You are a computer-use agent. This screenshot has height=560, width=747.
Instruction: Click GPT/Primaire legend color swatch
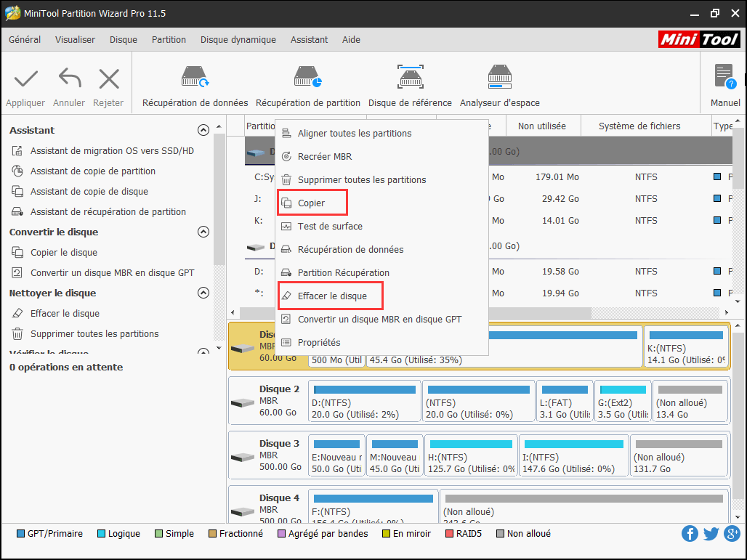pos(20,534)
